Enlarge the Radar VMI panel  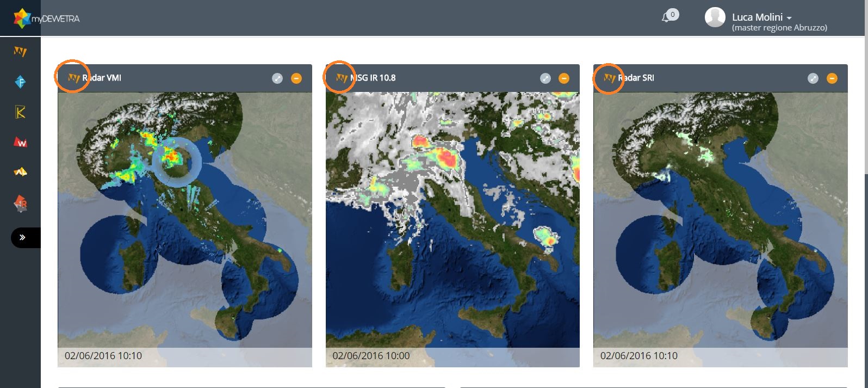pyautogui.click(x=277, y=78)
